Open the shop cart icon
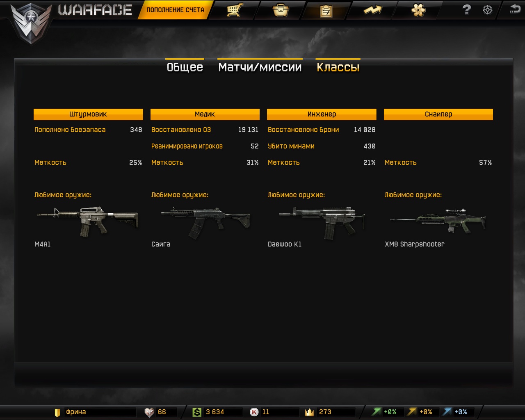 click(x=235, y=10)
